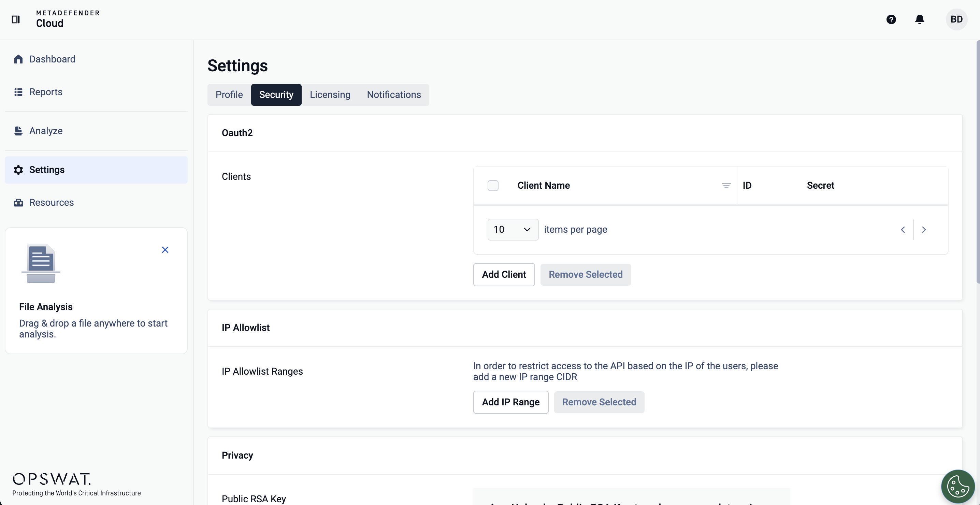Click the Client Name filter icon
Viewport: 980px width, 505px height.
pyautogui.click(x=726, y=186)
